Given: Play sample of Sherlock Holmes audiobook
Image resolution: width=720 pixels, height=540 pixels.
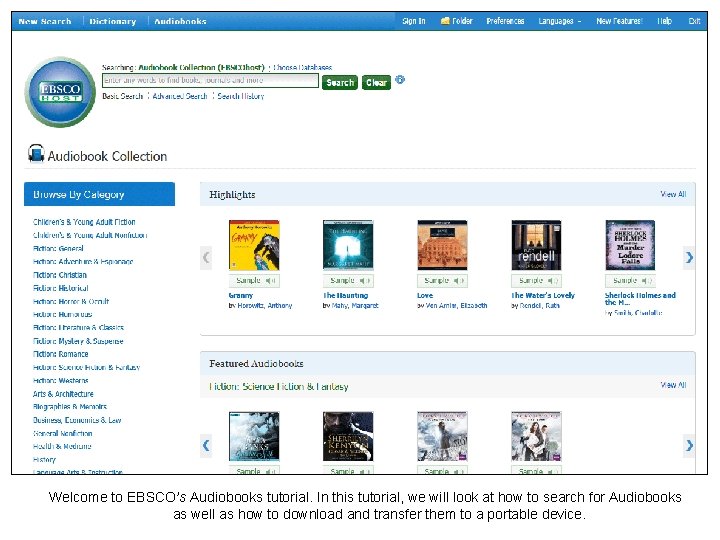Looking at the screenshot, I should click(630, 281).
